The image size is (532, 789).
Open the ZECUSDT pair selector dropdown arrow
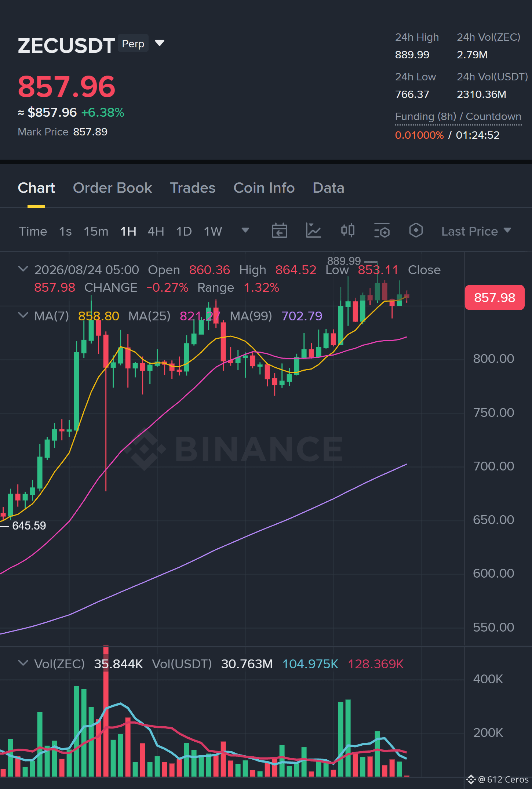click(x=160, y=43)
